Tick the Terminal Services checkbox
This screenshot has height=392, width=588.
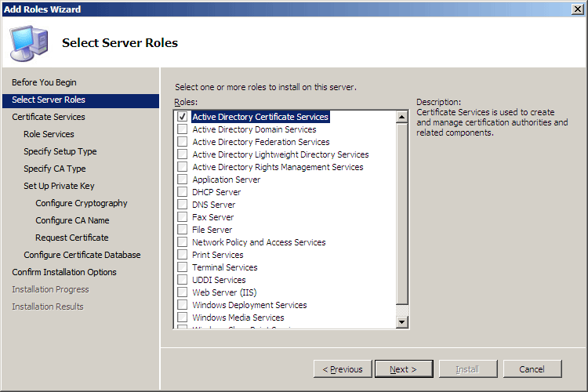pos(182,267)
